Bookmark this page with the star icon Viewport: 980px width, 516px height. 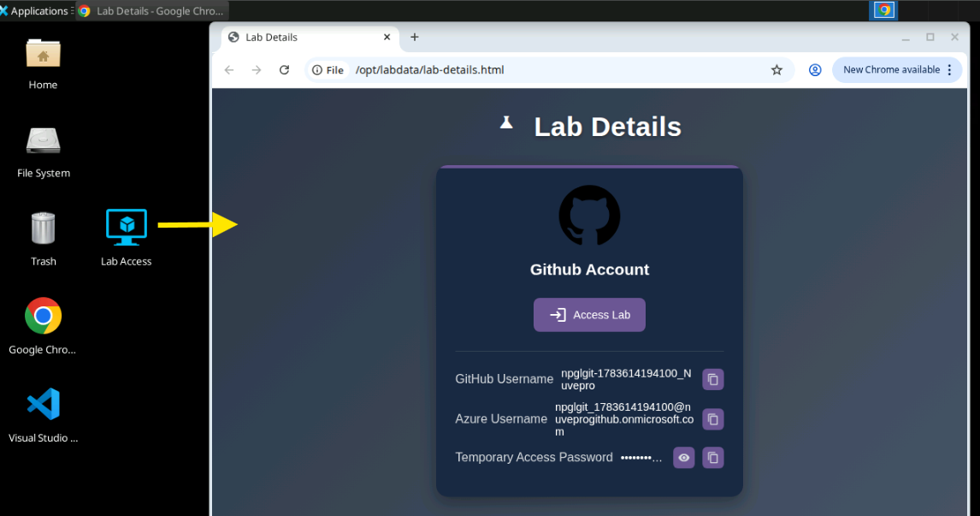(x=776, y=70)
